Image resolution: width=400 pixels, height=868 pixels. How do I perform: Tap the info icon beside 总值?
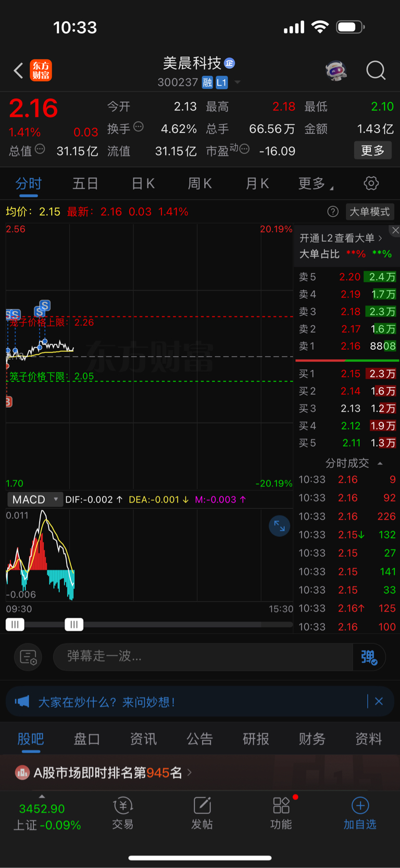(x=40, y=149)
